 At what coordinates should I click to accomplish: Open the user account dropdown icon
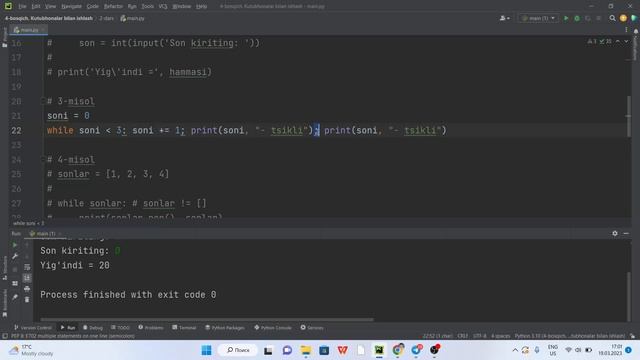[504, 18]
